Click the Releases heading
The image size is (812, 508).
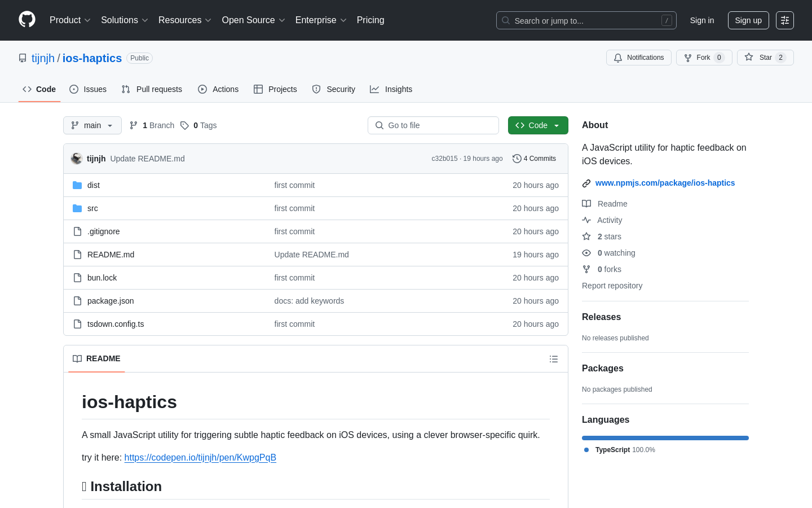pyautogui.click(x=601, y=317)
